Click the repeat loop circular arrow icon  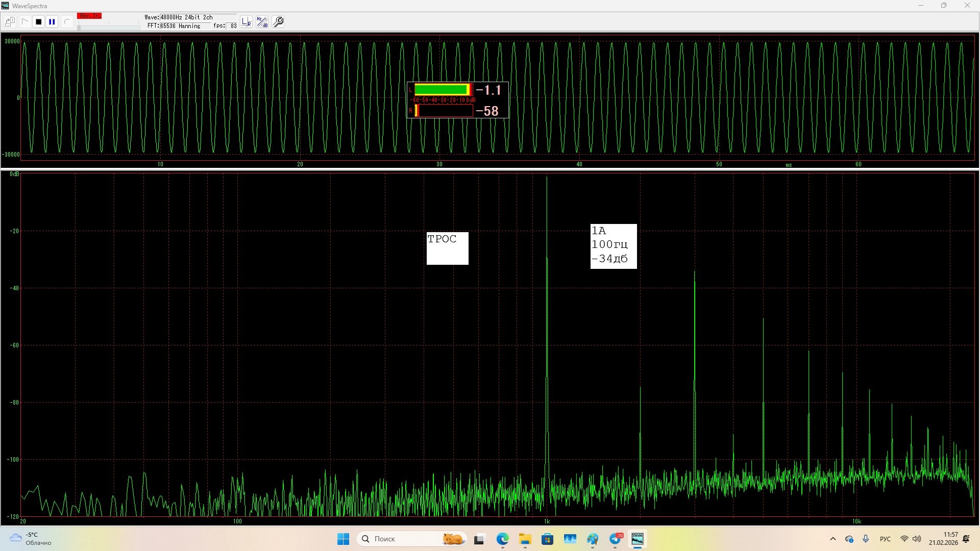click(66, 22)
